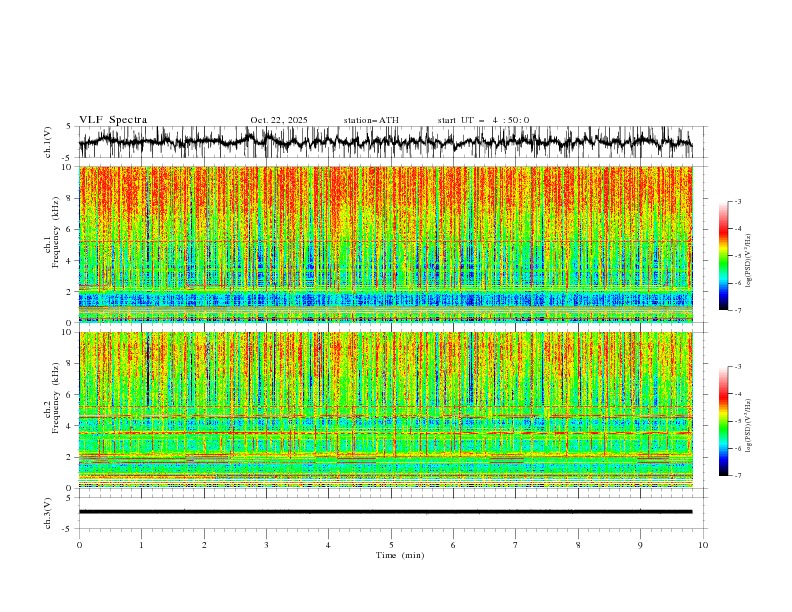
Task: Click the time-axis tick label "7"
Action: (516, 545)
